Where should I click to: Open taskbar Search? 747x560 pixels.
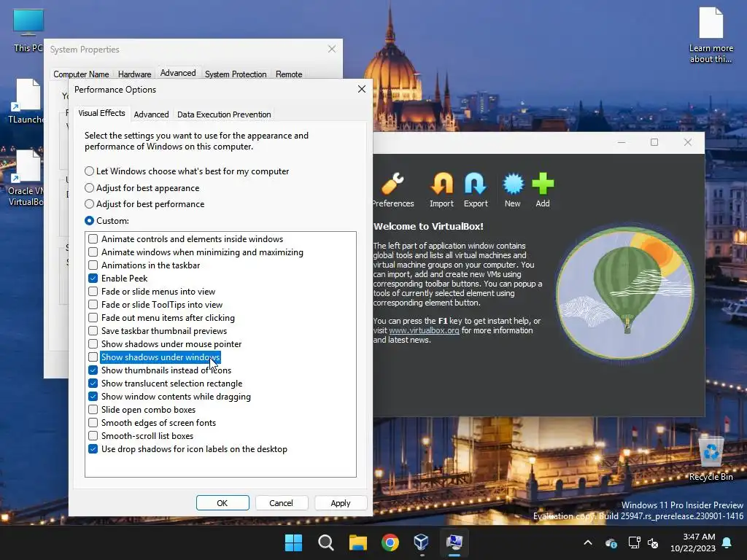point(326,542)
